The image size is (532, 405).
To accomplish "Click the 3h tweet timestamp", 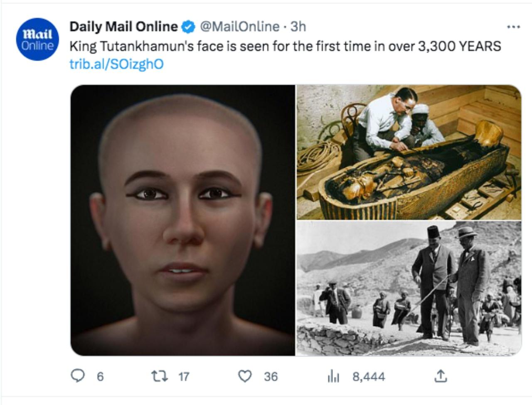I will point(298,27).
